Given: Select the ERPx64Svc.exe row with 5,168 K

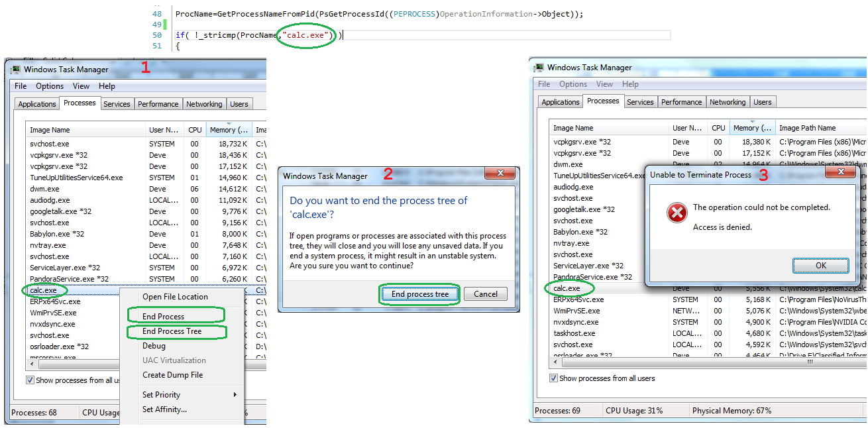Looking at the screenshot, I should point(708,299).
